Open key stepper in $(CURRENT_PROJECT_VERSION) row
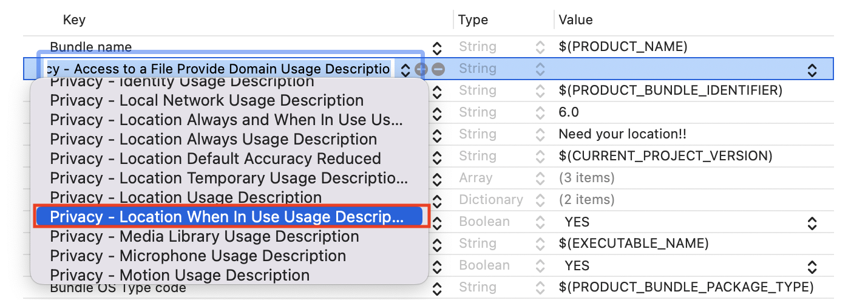The width and height of the screenshot is (868, 300). coord(436,157)
